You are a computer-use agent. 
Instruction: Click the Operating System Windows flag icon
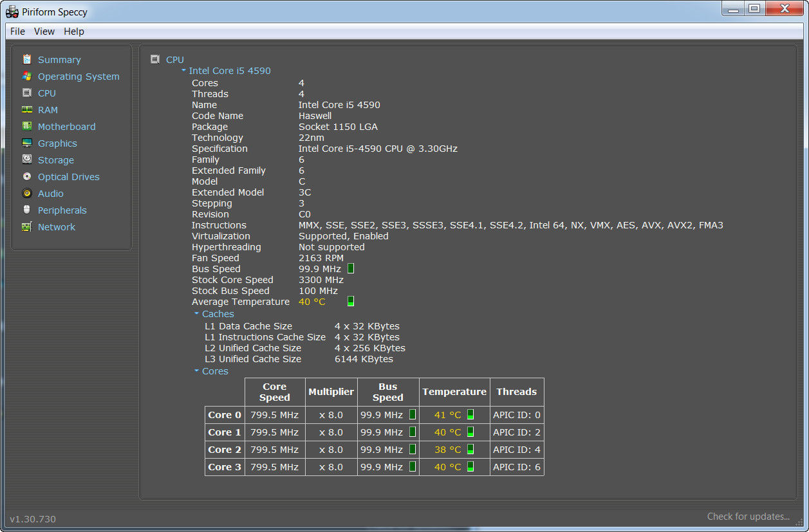[26, 76]
